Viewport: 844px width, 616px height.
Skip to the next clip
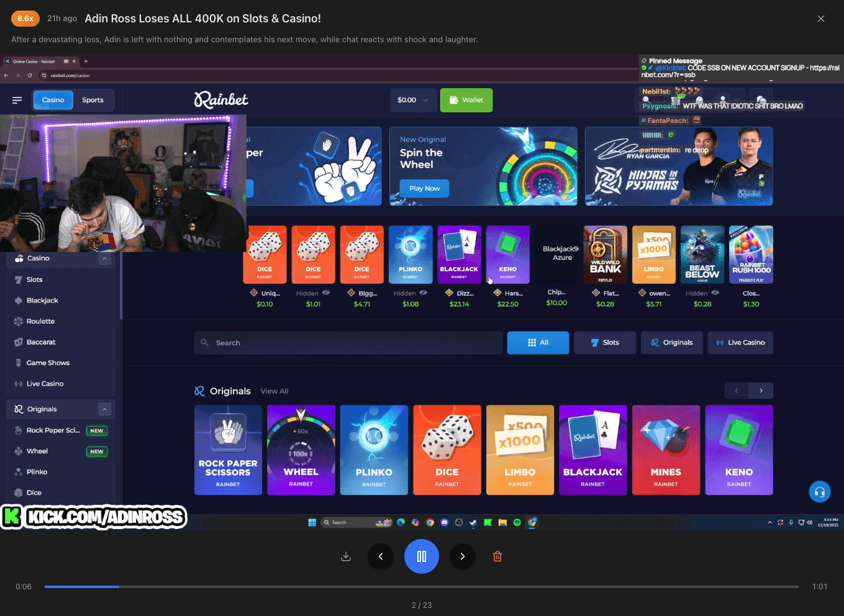[x=463, y=556]
